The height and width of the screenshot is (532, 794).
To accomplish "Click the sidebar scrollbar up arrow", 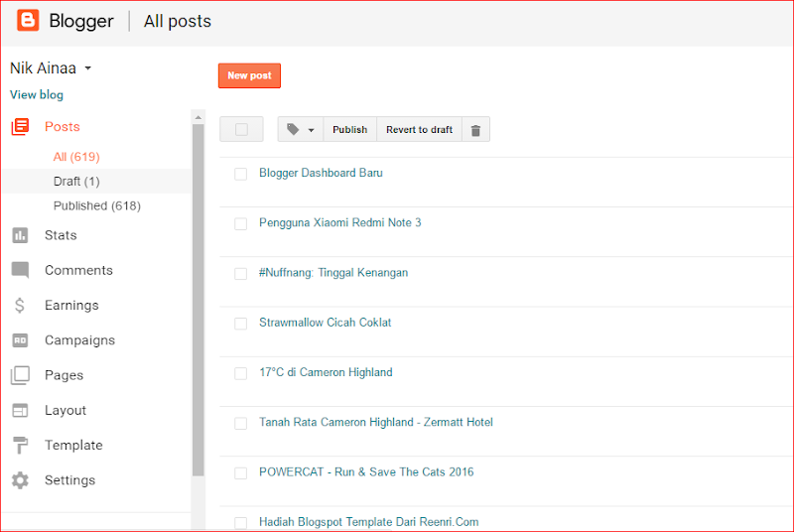I will coord(198,117).
